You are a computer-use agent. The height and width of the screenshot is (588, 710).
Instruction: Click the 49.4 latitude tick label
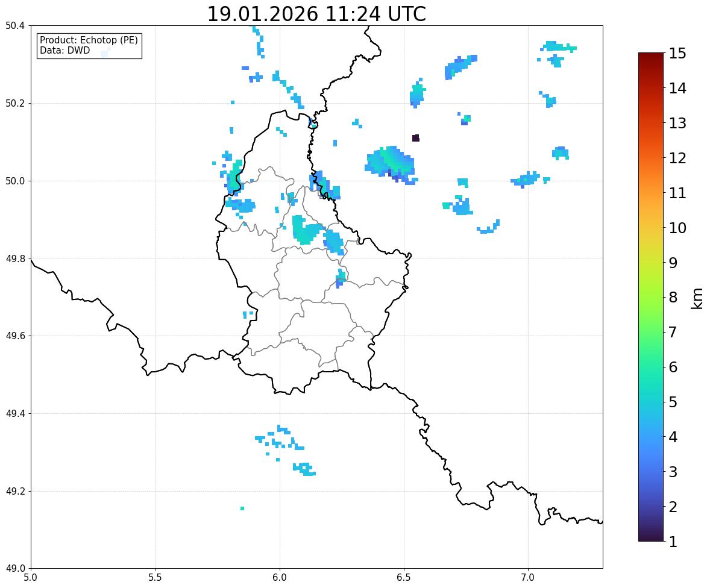pyautogui.click(x=14, y=414)
